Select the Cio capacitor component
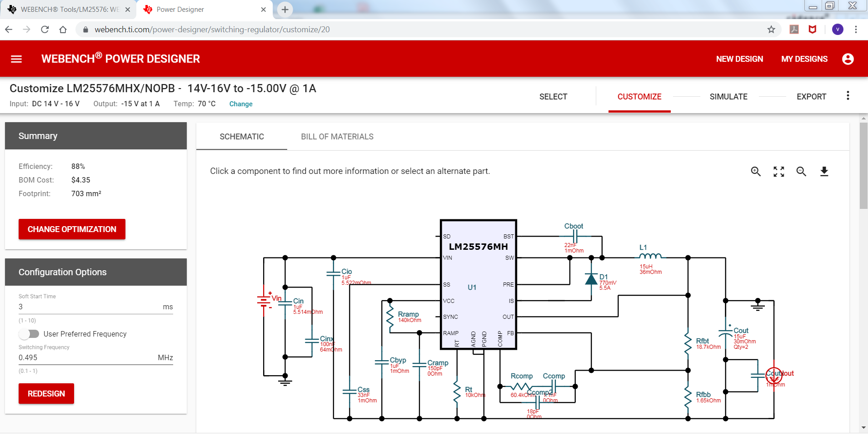Screen dimensions: 868x436 point(334,274)
